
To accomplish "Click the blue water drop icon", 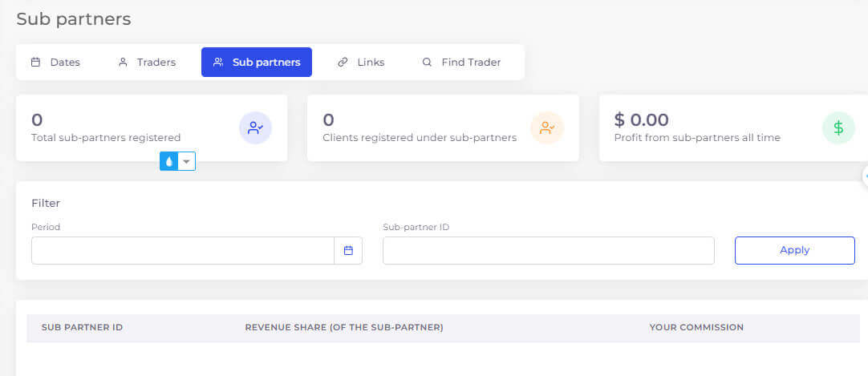I will click(x=168, y=161).
